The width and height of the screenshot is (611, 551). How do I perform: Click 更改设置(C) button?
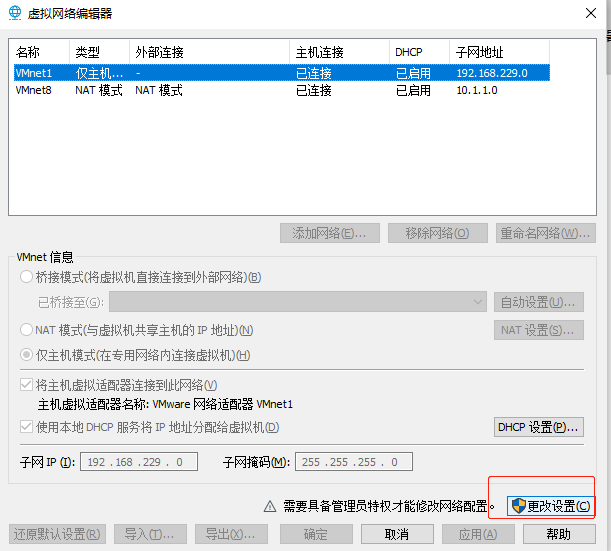coord(551,506)
